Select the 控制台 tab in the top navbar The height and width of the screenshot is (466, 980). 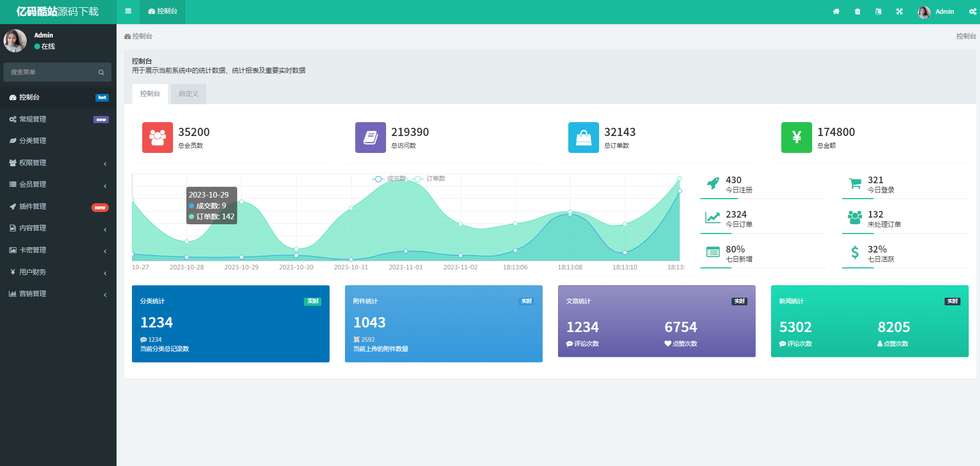(163, 11)
